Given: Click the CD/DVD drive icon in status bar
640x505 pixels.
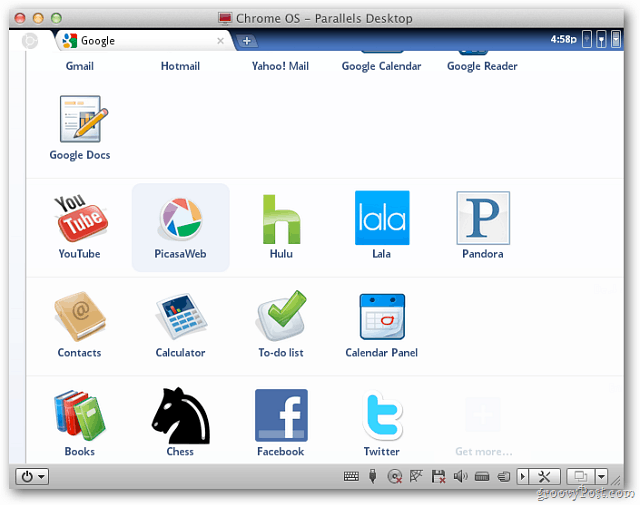Looking at the screenshot, I should pyautogui.click(x=395, y=476).
